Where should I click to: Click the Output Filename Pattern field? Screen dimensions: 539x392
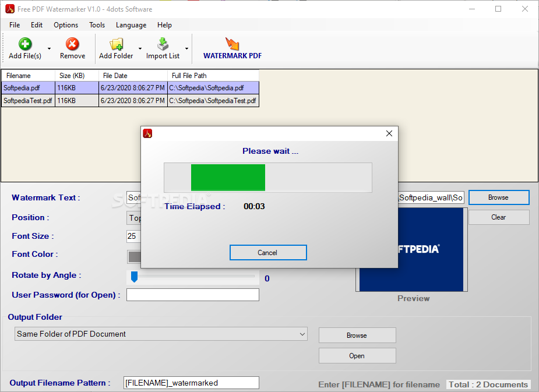click(191, 383)
